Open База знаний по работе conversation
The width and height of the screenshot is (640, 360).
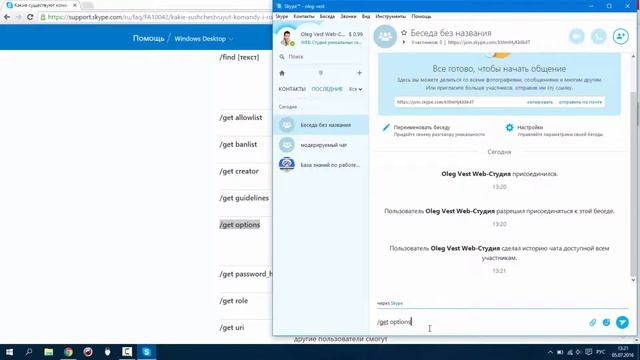321,165
